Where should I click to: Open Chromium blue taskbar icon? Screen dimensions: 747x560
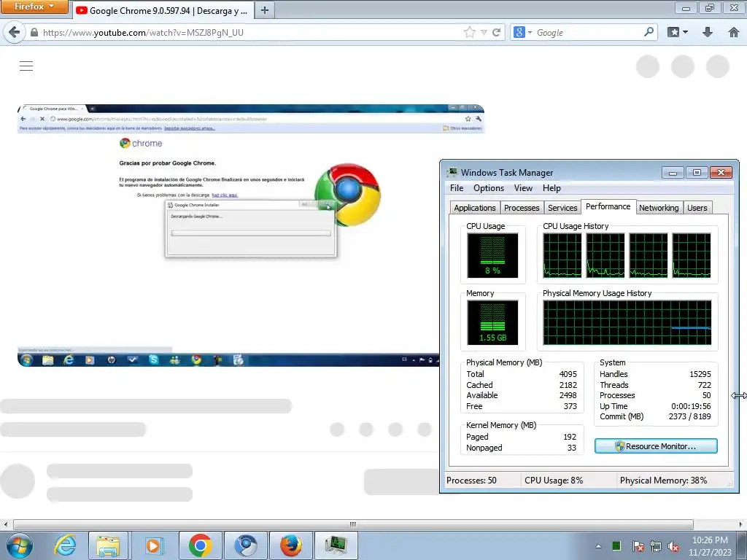246,545
